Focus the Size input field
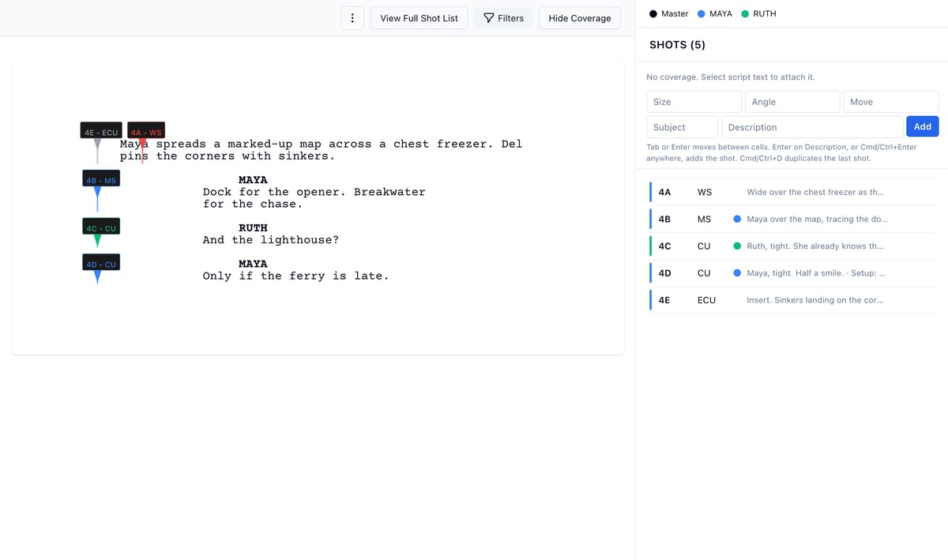This screenshot has height=560, width=948. point(694,102)
